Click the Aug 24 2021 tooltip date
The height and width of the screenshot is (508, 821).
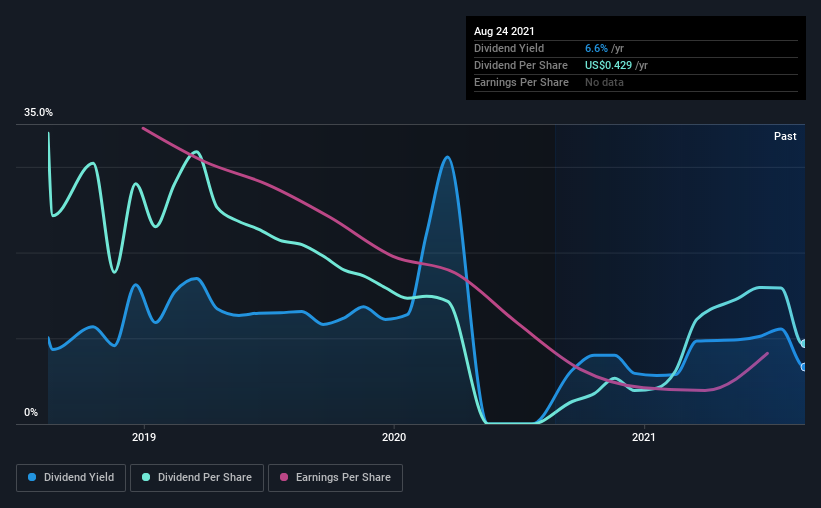pos(504,31)
